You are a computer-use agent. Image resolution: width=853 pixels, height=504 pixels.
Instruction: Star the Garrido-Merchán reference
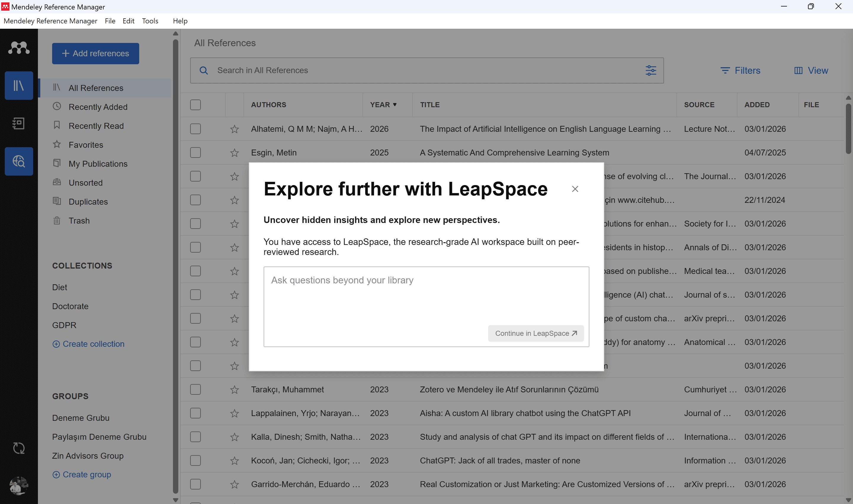pyautogui.click(x=234, y=484)
